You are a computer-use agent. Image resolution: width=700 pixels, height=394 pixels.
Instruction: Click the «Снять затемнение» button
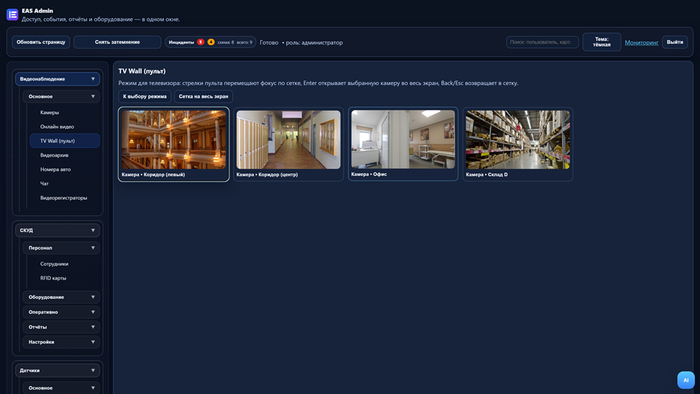pyautogui.click(x=117, y=42)
